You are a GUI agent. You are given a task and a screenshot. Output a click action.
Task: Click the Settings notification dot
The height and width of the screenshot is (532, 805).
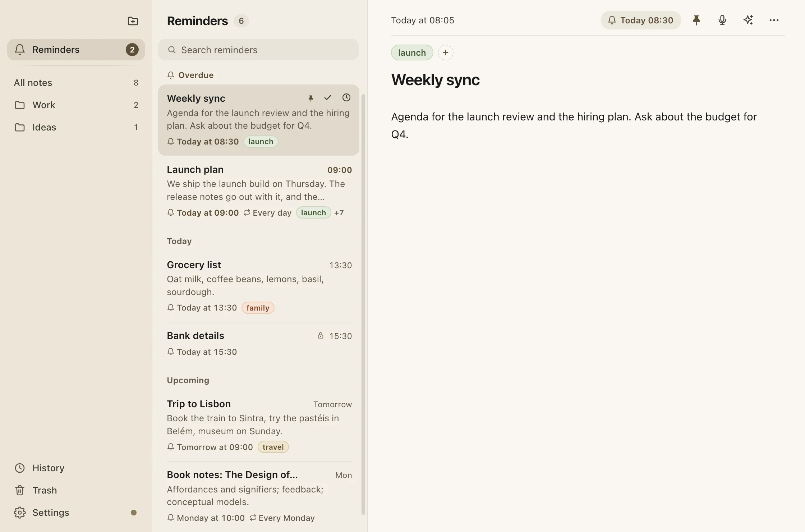tap(134, 513)
